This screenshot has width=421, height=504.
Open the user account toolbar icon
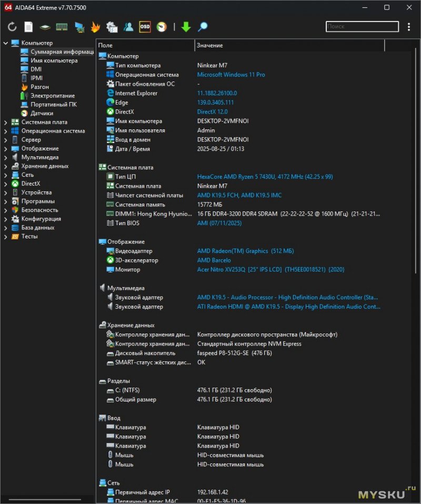click(x=128, y=27)
